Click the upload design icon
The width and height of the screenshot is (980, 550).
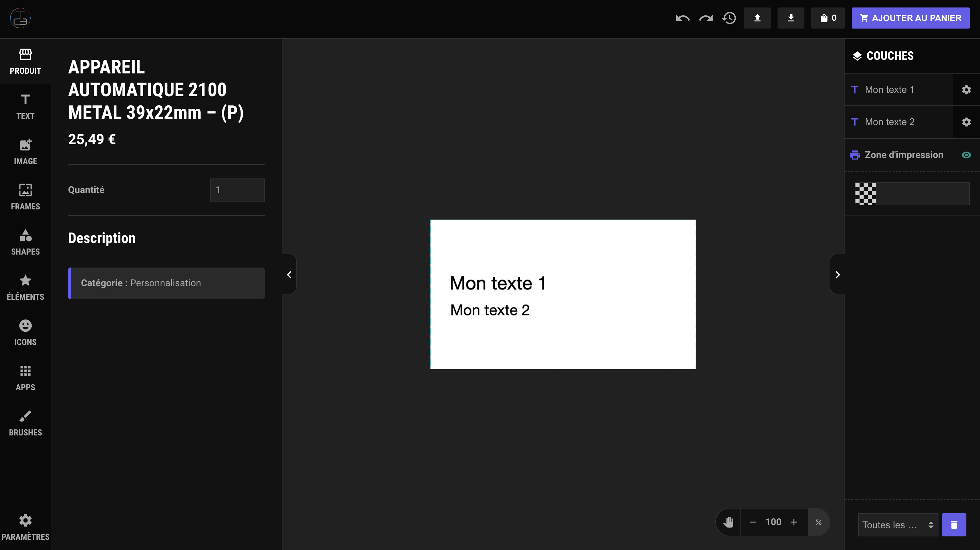[757, 18]
